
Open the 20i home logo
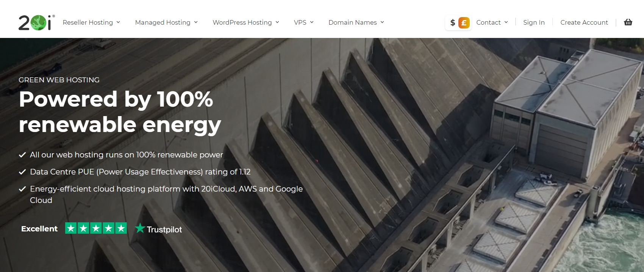point(37,22)
